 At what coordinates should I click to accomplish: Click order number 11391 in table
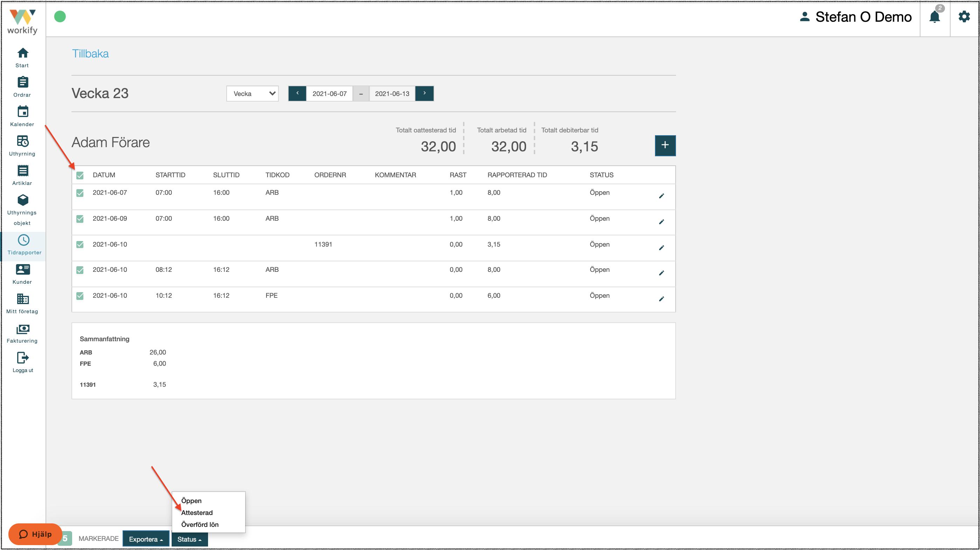323,244
